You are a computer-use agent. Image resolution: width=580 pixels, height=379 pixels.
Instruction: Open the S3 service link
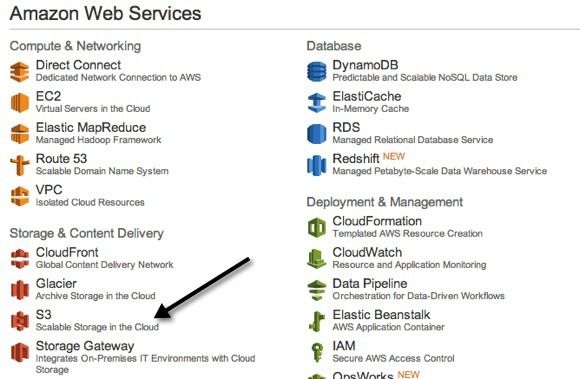[x=44, y=315]
